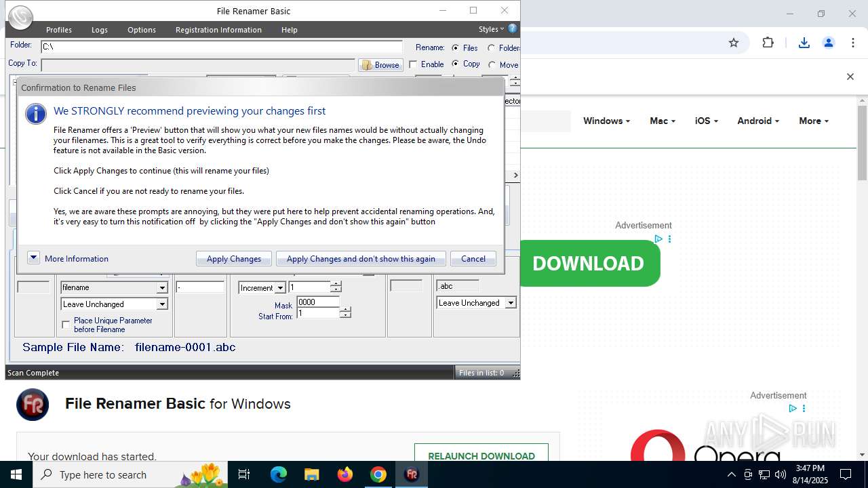
Task: Switch to File Renamer taskbar icon
Action: coord(412,474)
